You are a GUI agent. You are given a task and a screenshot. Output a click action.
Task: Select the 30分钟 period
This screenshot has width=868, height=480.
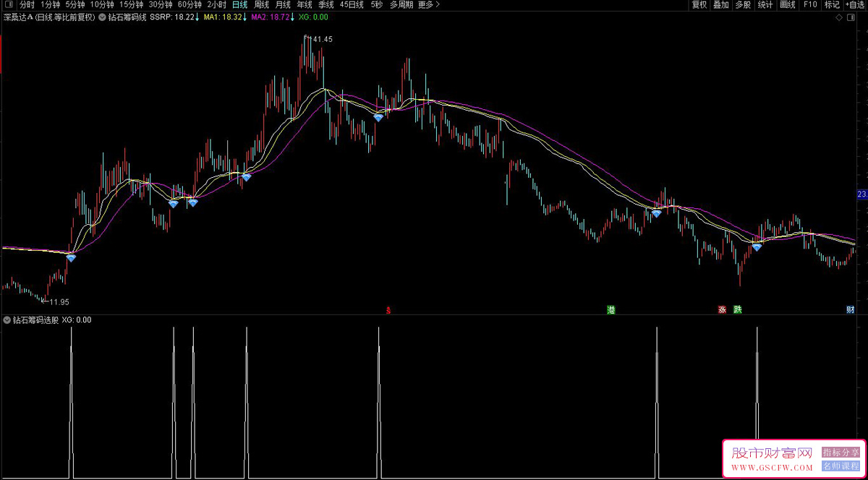[x=161, y=4]
